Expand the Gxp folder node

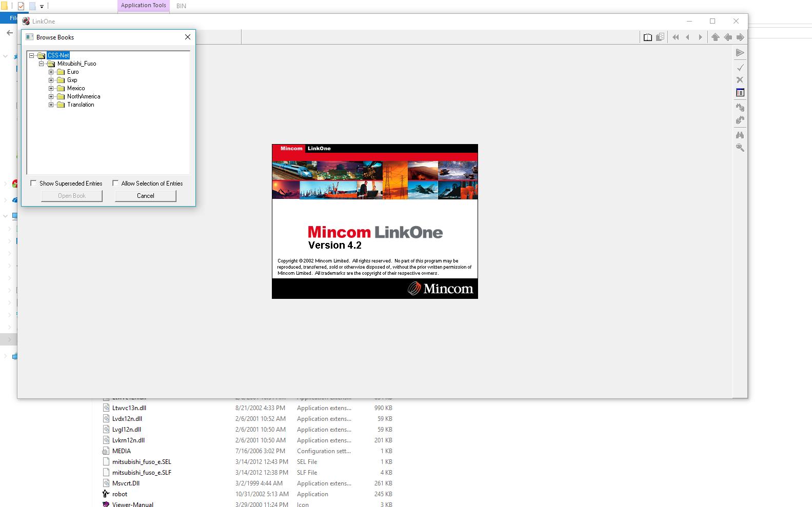[x=51, y=80]
